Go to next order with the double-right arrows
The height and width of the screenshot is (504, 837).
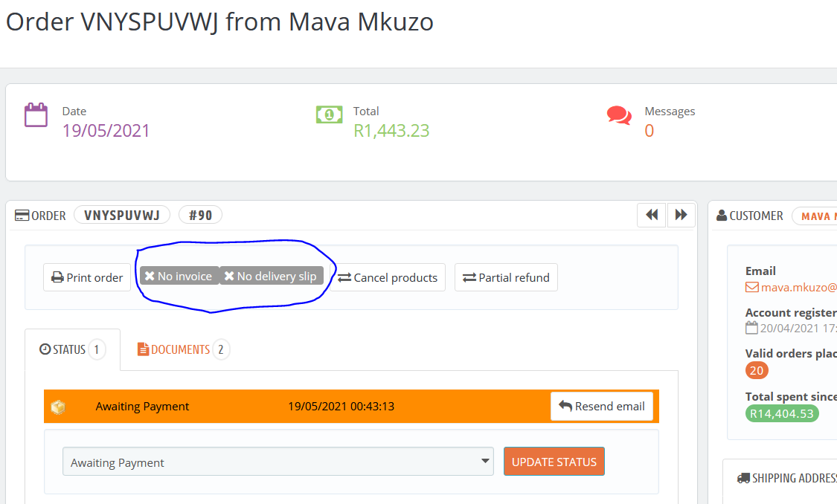[681, 215]
